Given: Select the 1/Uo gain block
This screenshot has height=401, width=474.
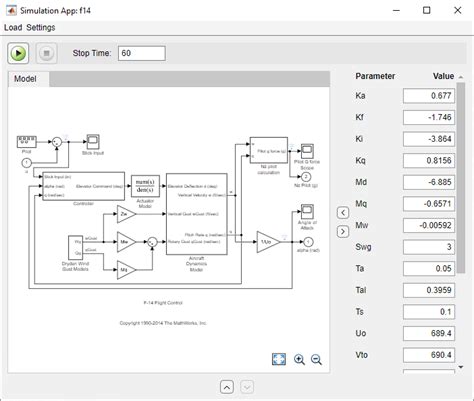Looking at the screenshot, I should (268, 242).
